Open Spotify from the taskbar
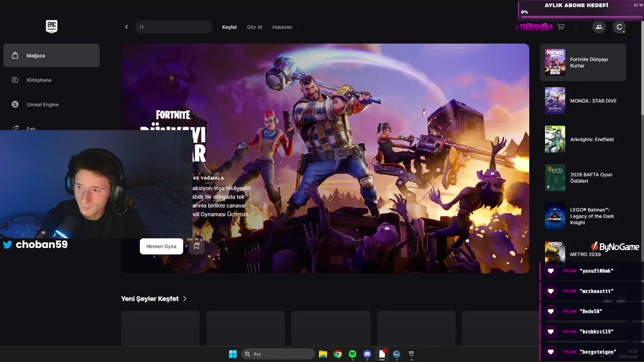This screenshot has height=362, width=644. pyautogui.click(x=352, y=354)
